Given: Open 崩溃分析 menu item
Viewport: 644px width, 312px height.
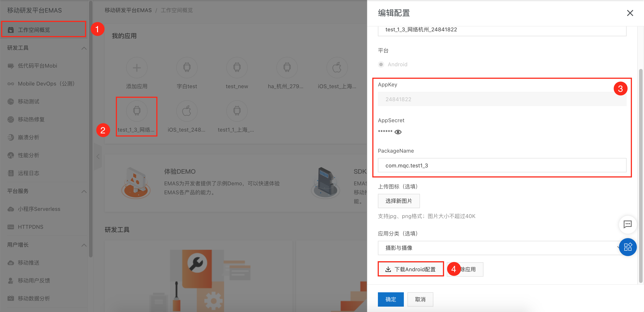Looking at the screenshot, I should pyautogui.click(x=28, y=137).
